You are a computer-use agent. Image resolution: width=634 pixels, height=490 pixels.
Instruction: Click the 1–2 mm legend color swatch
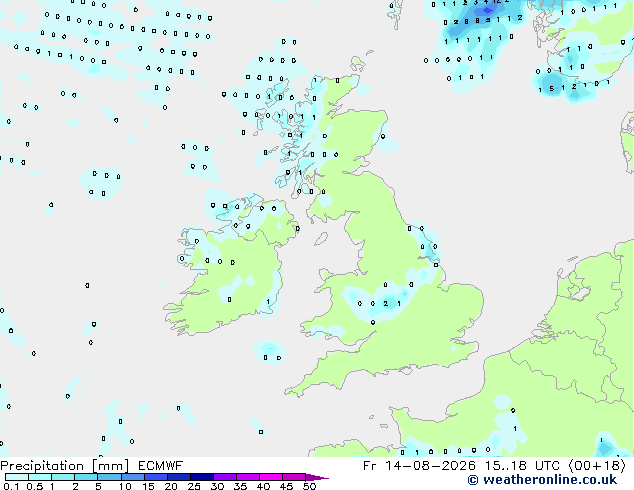point(63,477)
